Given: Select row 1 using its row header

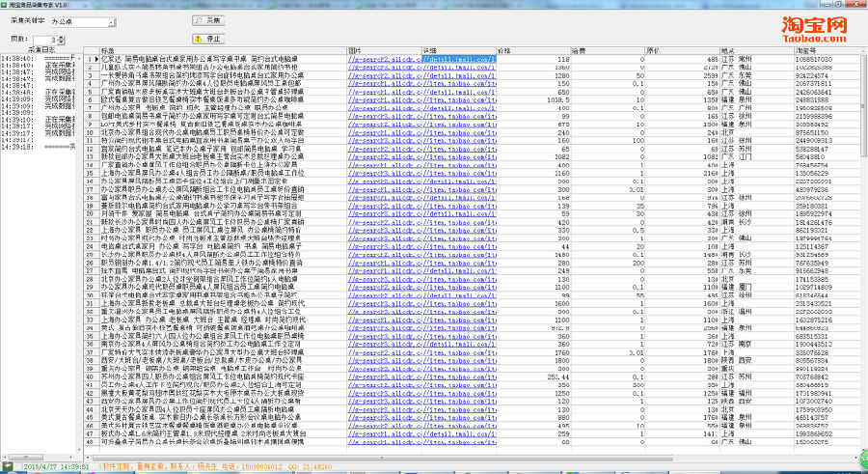Looking at the screenshot, I should 92,59.
